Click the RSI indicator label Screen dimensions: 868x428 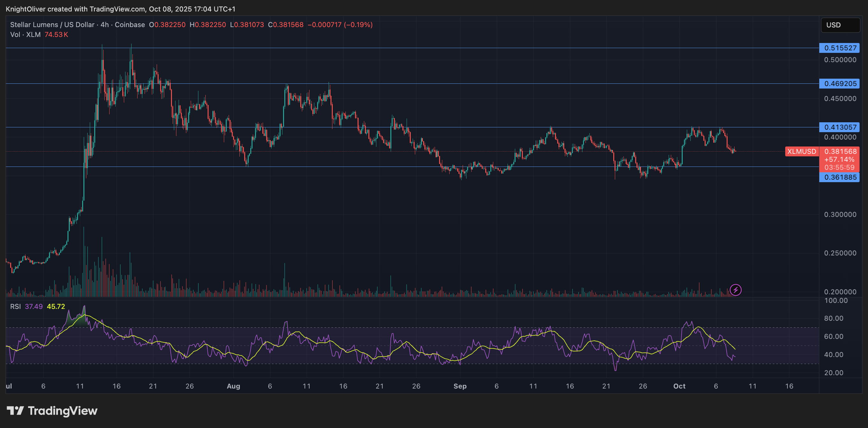(16, 307)
